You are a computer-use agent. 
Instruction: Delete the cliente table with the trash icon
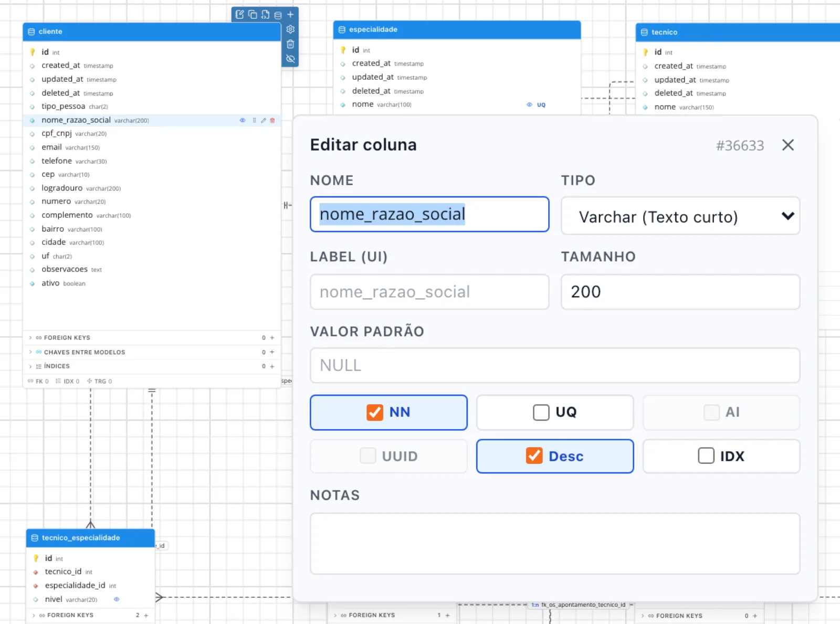coord(290,44)
